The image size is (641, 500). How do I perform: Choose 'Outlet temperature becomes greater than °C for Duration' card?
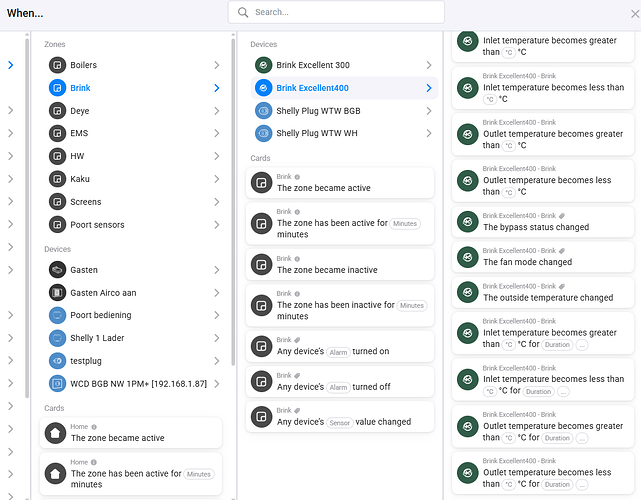543,426
